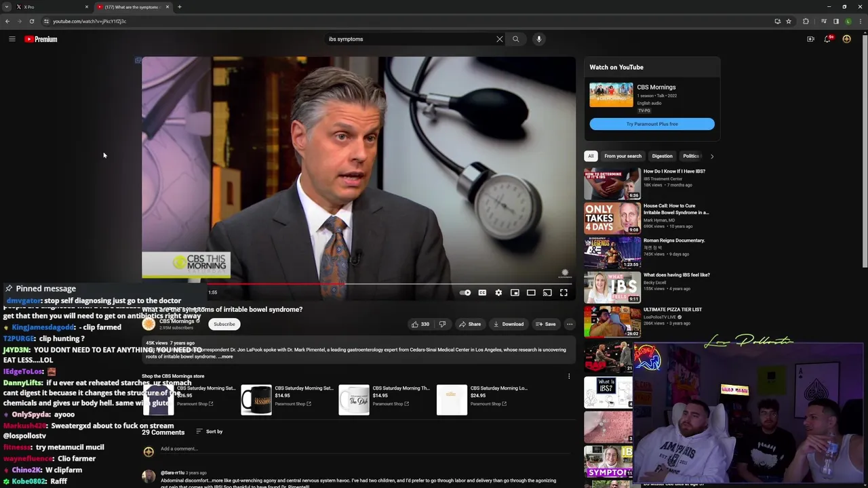Start voice search with microphone icon
Image resolution: width=868 pixels, height=488 pixels.
point(539,39)
